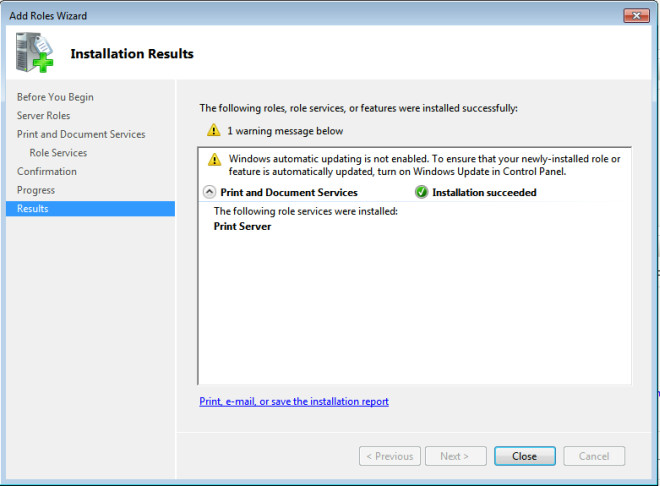Click the '1 warning message below' text

(x=285, y=131)
